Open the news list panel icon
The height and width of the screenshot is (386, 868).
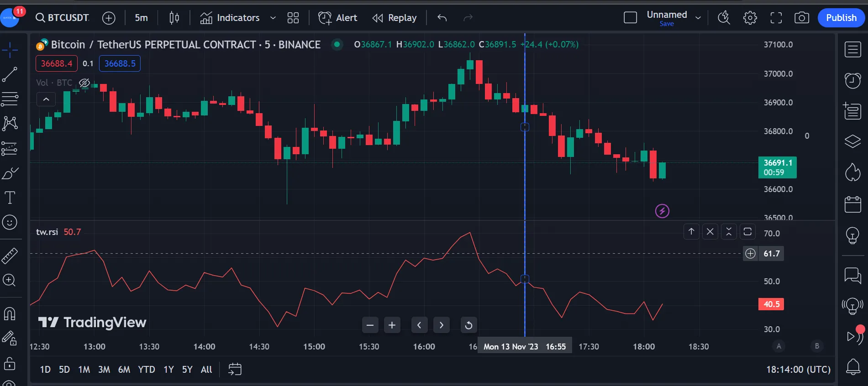[852, 111]
